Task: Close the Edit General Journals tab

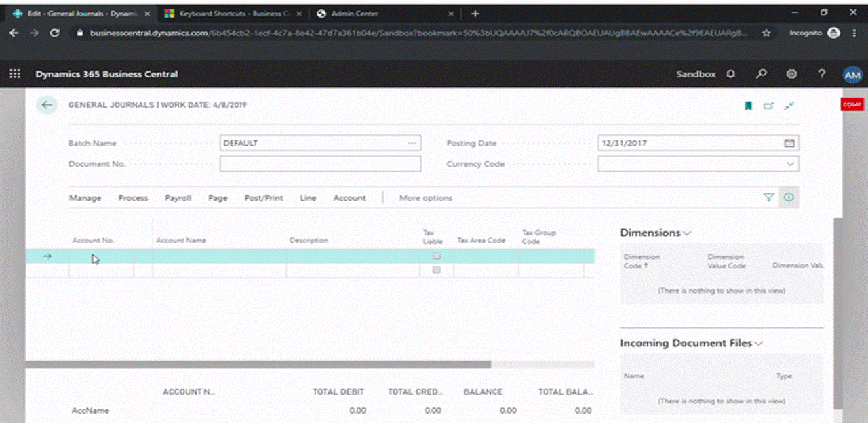Action: [147, 14]
